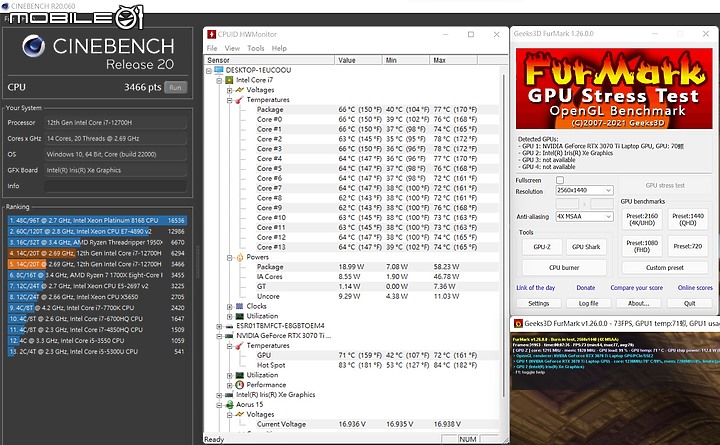Launch the GPU-Z tool
720x445 pixels.
click(x=542, y=247)
